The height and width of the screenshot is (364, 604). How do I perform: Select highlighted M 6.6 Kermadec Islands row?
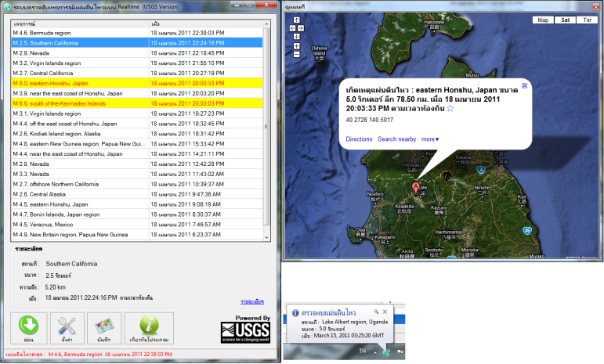[x=137, y=103]
